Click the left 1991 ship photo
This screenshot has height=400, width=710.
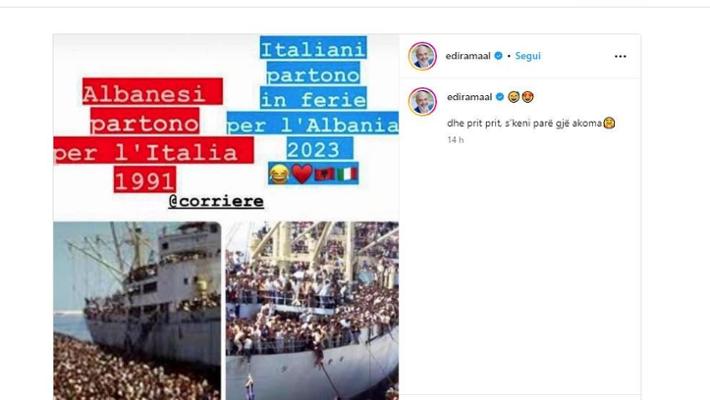pos(137,311)
